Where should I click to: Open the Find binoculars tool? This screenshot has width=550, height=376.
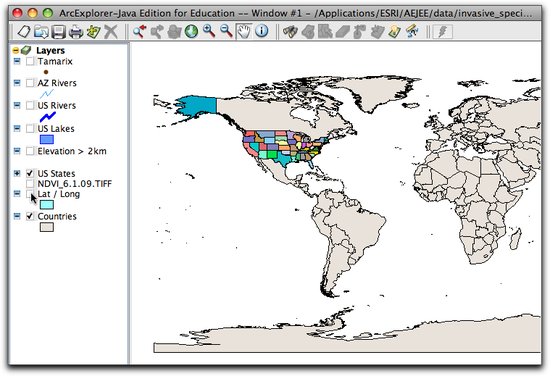290,32
